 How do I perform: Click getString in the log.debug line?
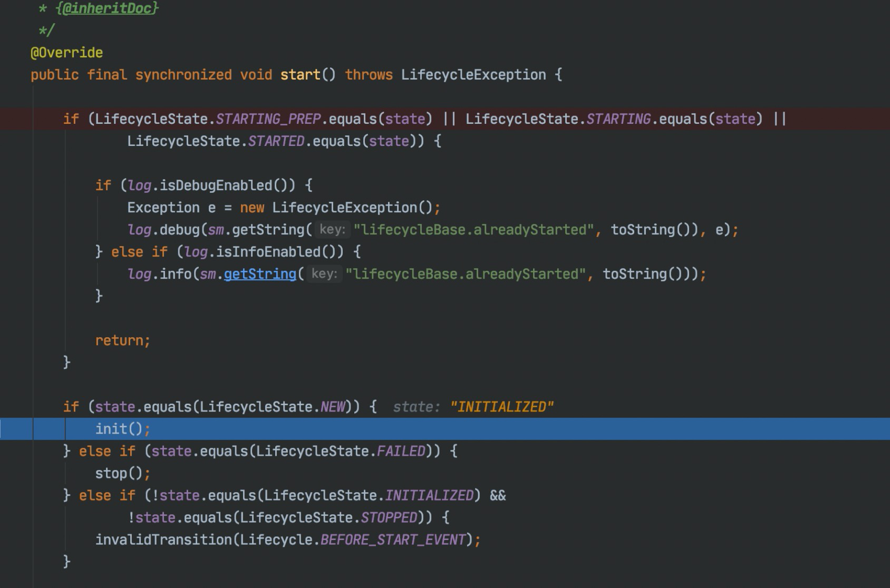[268, 230]
